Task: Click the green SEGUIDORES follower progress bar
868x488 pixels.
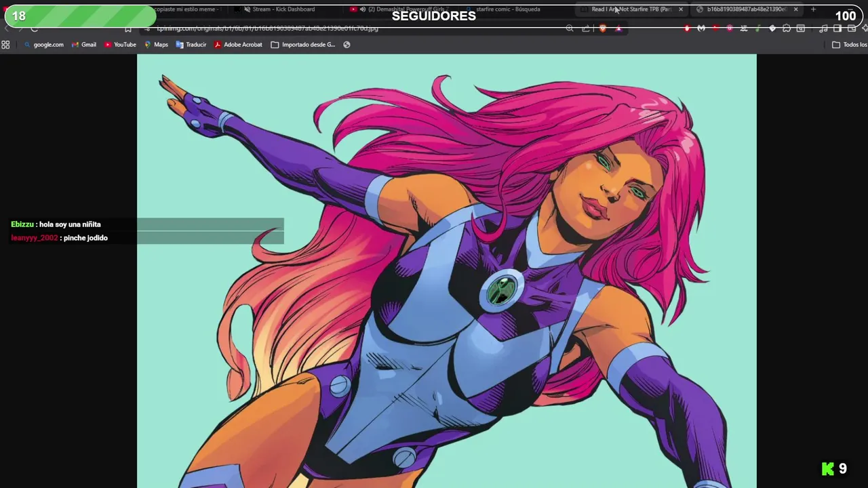Action: pyautogui.click(x=434, y=16)
